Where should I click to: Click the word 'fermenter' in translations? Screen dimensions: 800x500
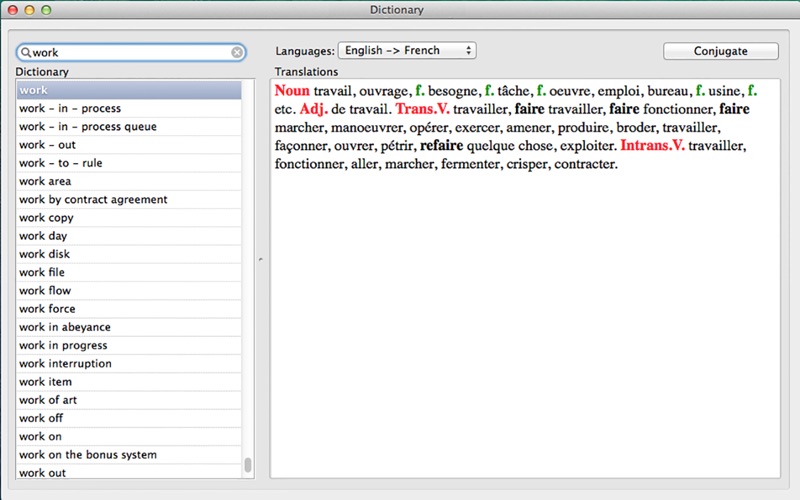pos(470,164)
